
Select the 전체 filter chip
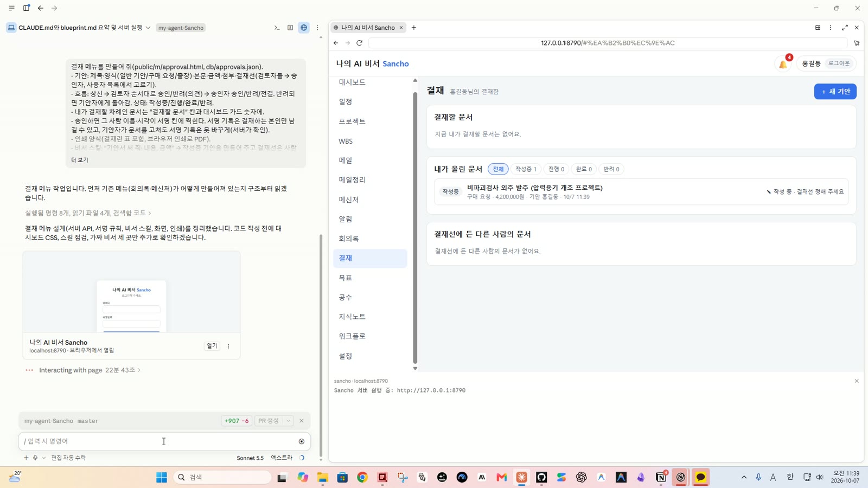click(498, 169)
